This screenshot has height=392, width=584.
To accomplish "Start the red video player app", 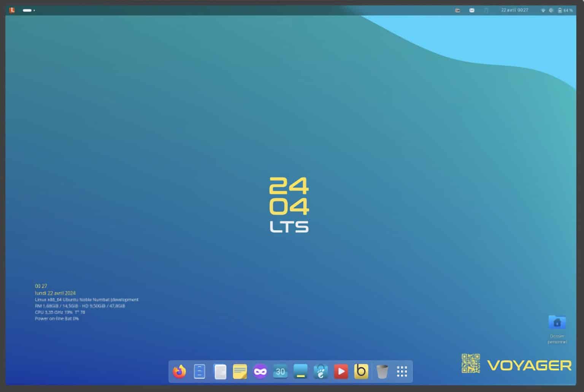I will (x=341, y=372).
